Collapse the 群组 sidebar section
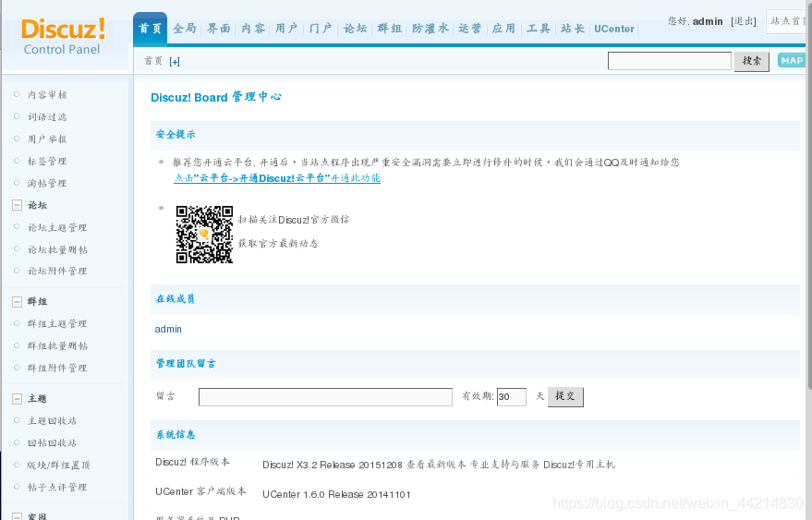Screen dimensions: 812x520 click(x=17, y=301)
